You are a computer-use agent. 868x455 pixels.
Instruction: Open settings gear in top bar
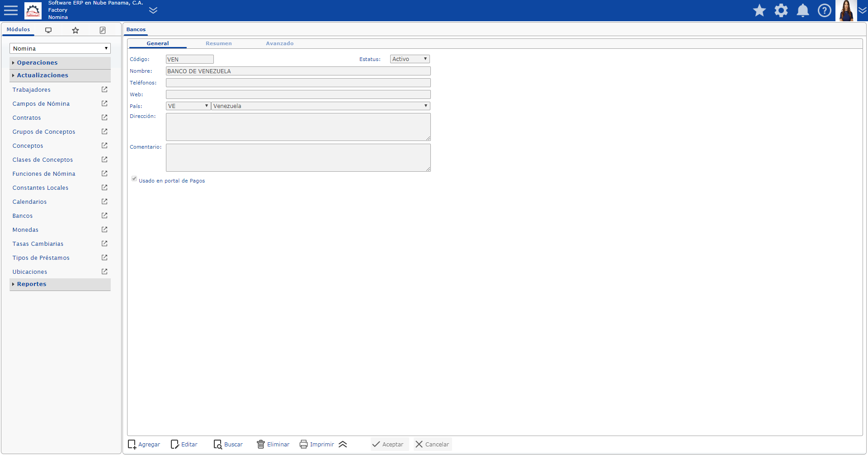point(781,10)
